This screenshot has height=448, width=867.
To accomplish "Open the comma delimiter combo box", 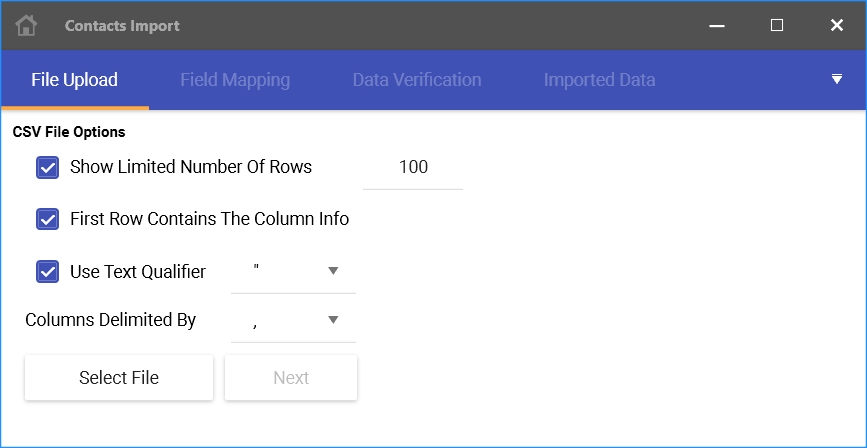I will point(293,321).
